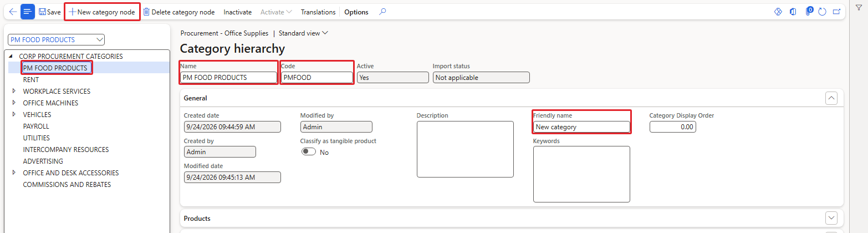Select the ADVERTISING tree node
This screenshot has height=233, width=868.
coord(43,161)
